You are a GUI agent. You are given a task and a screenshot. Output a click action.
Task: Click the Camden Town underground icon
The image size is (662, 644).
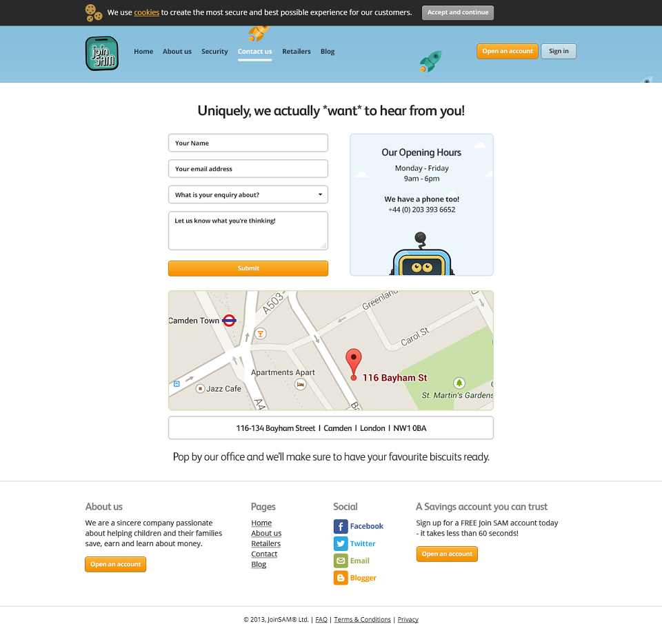click(229, 321)
